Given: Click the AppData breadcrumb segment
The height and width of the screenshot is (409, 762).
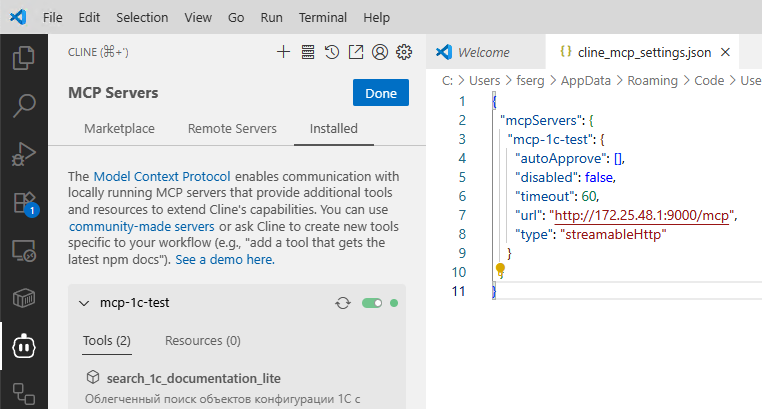Looking at the screenshot, I should pos(586,81).
